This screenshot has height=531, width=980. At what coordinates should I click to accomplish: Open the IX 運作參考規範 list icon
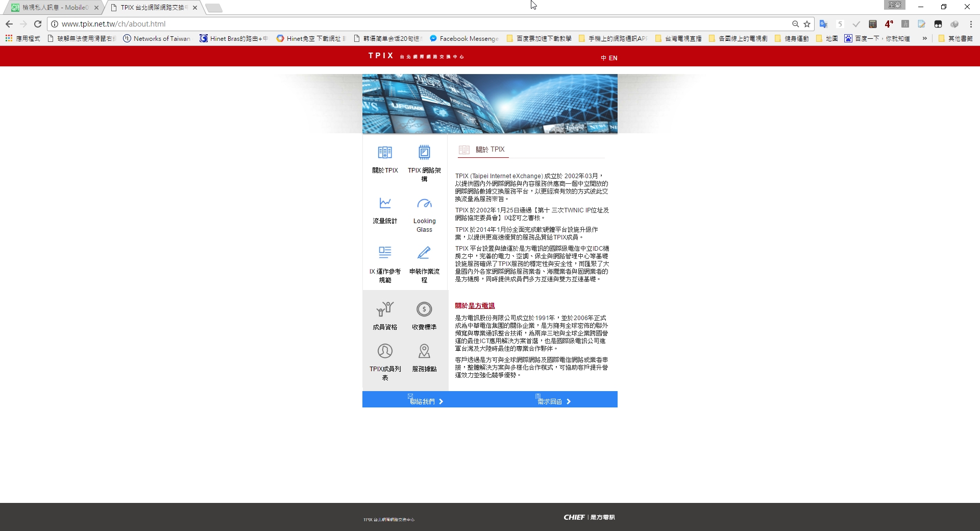pos(385,252)
